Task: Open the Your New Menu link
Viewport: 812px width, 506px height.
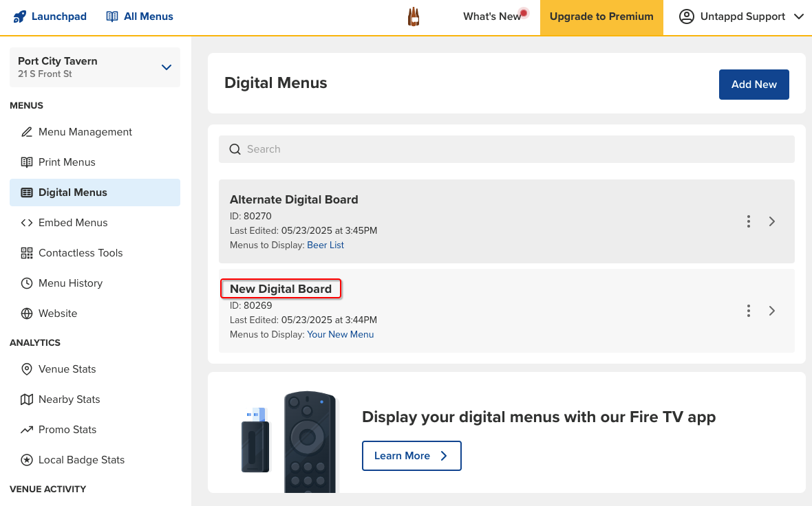Action: click(x=340, y=335)
